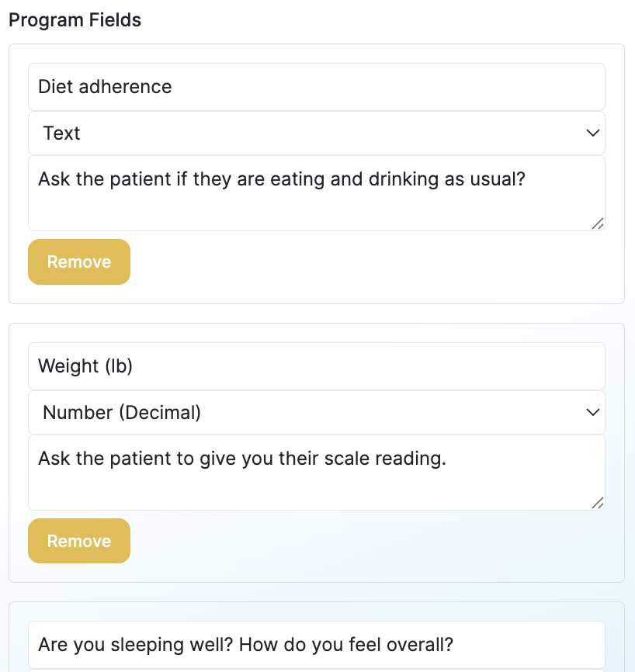Click the resize grip on the scale reading textarea
Screen dimensions: 635x672
coord(597,503)
